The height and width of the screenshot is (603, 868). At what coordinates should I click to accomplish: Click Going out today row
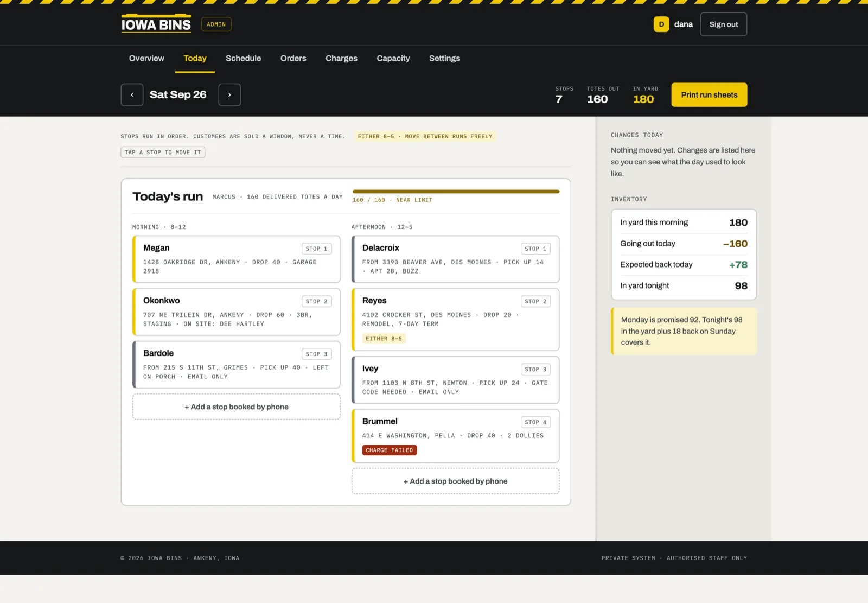(x=684, y=244)
